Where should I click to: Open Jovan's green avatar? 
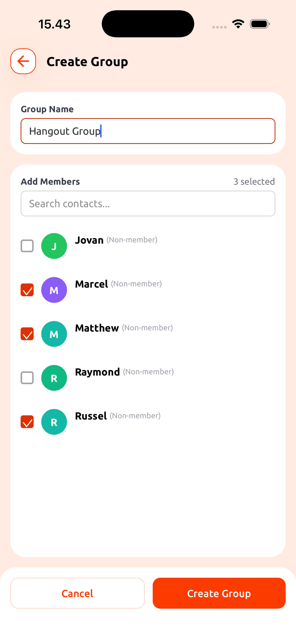coord(54,246)
